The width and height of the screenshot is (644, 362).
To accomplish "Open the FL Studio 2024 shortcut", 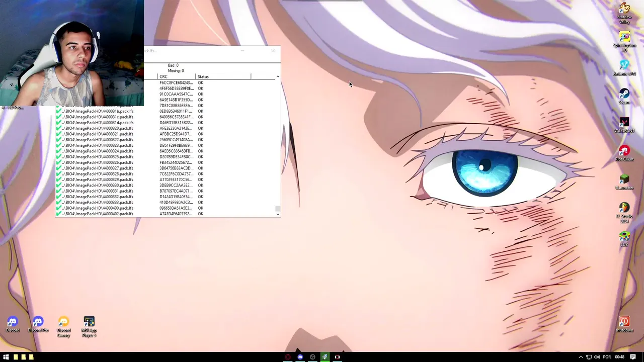I will [x=624, y=213].
